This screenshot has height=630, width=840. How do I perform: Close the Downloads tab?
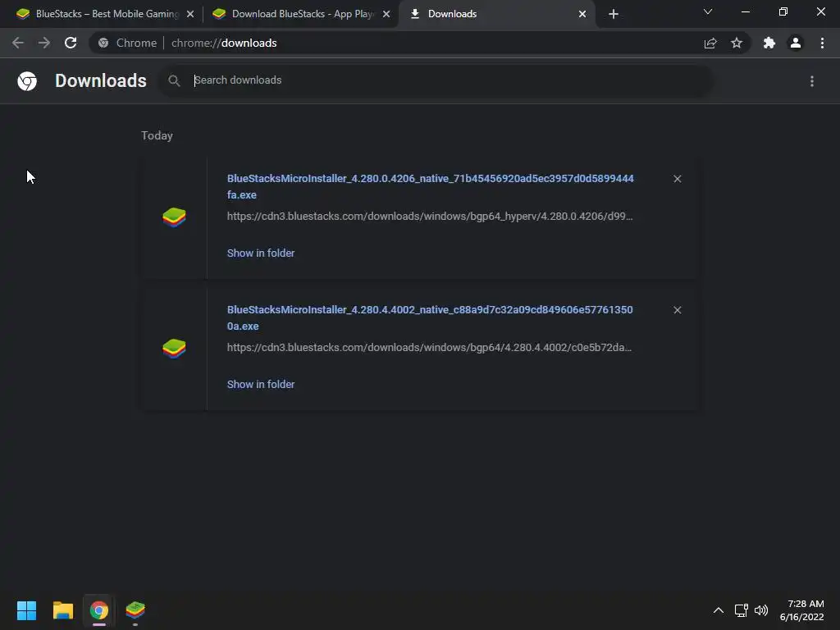(x=582, y=14)
